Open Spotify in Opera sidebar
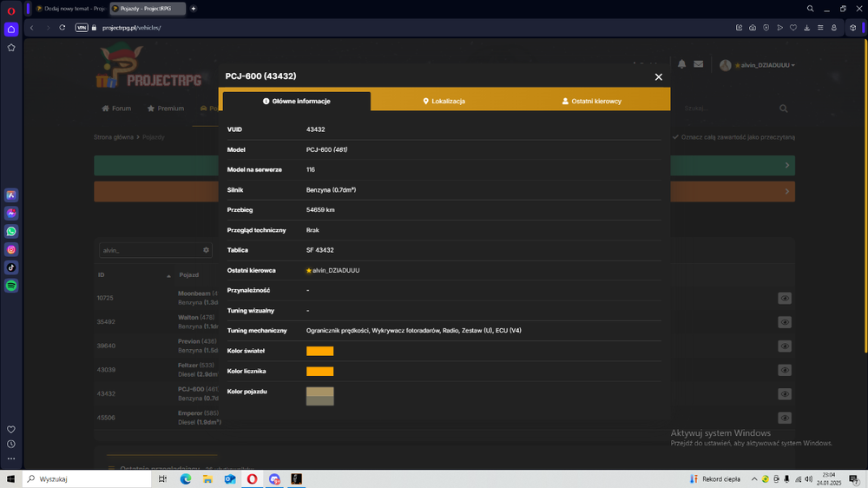 [11, 286]
